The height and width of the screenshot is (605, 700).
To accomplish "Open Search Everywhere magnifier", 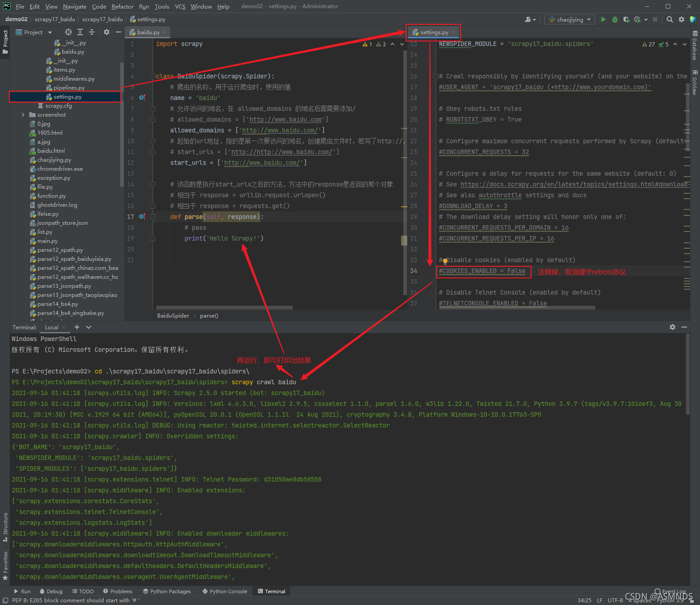I will click(x=670, y=19).
